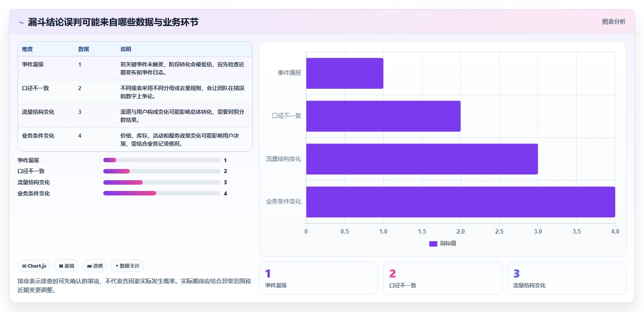Click the 流量结构变化 label in the progress list
The width and height of the screenshot is (644, 312).
tap(34, 182)
